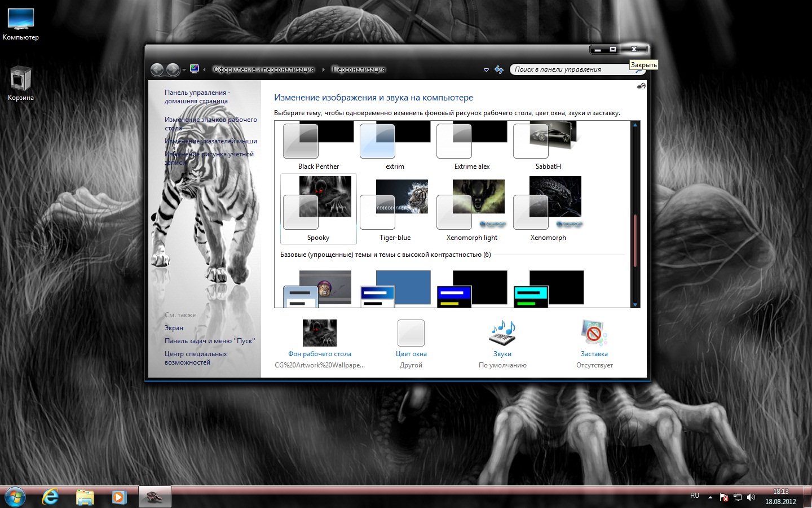Click the forward navigation arrow

[x=173, y=69]
